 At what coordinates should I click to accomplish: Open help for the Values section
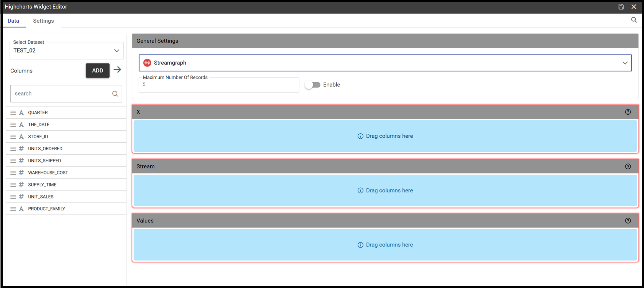coord(628,221)
